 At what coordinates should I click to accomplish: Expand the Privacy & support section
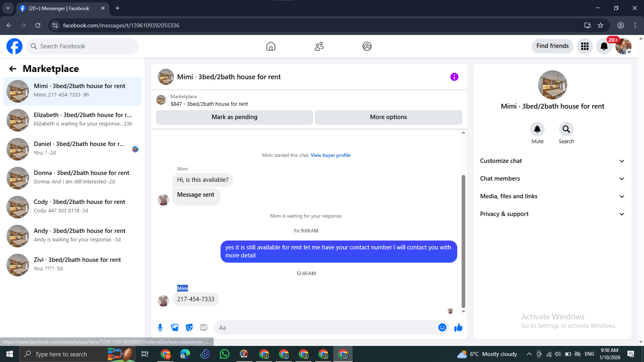552,214
